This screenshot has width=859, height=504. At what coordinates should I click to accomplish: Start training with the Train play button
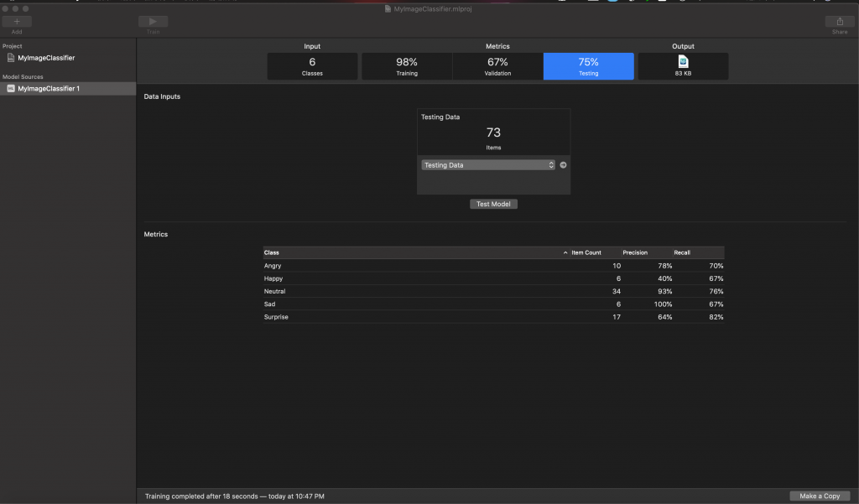click(153, 21)
